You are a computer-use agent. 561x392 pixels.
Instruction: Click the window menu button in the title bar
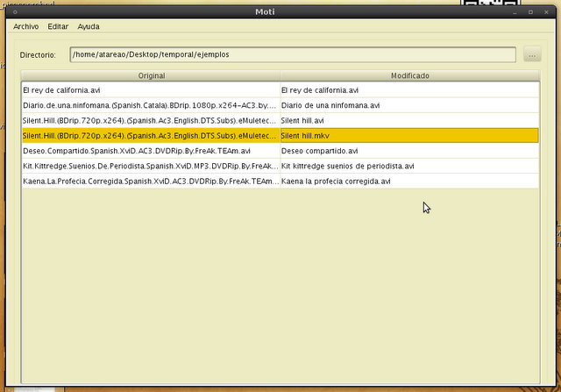15,11
